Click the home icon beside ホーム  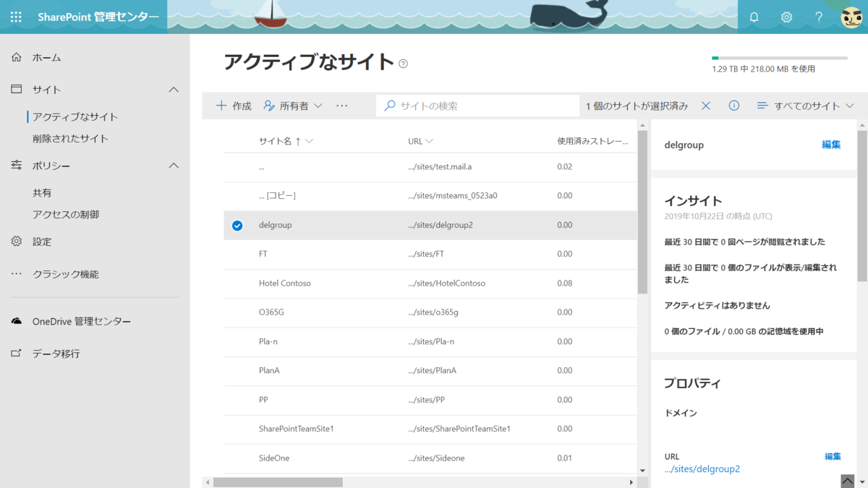coord(17,57)
